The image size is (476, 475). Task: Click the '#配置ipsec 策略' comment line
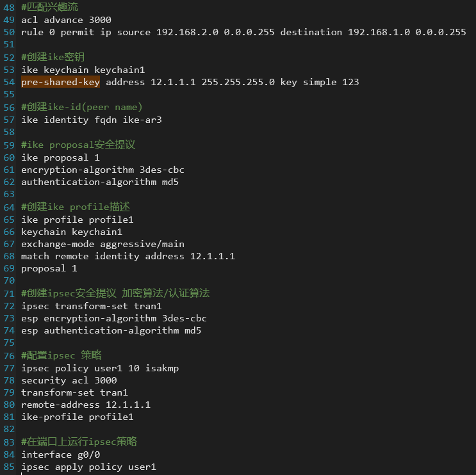pyautogui.click(x=62, y=355)
